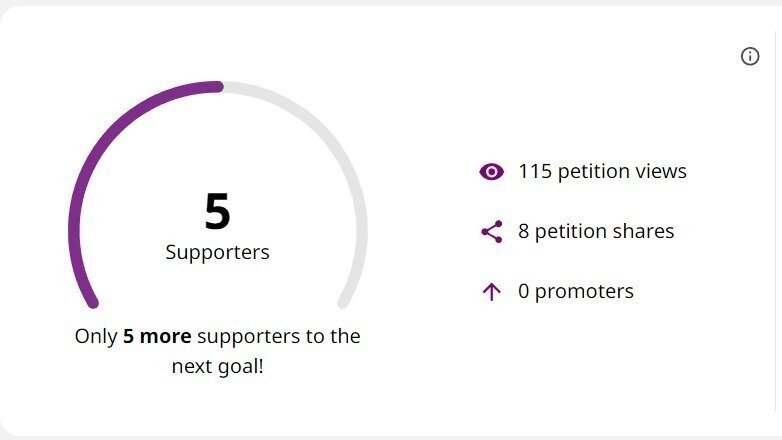Click the bold "5 more" text
Image resolution: width=782 pixels, height=440 pixels.
155,336
